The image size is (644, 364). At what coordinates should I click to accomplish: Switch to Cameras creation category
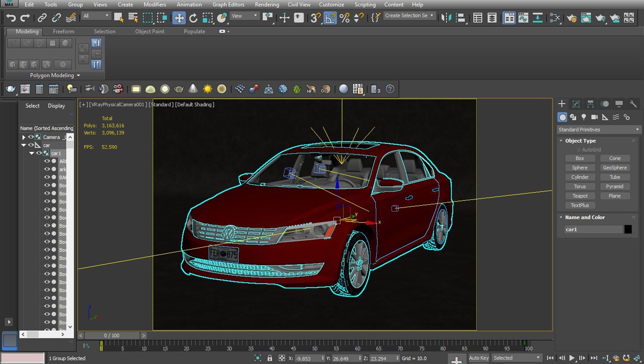[x=595, y=117]
